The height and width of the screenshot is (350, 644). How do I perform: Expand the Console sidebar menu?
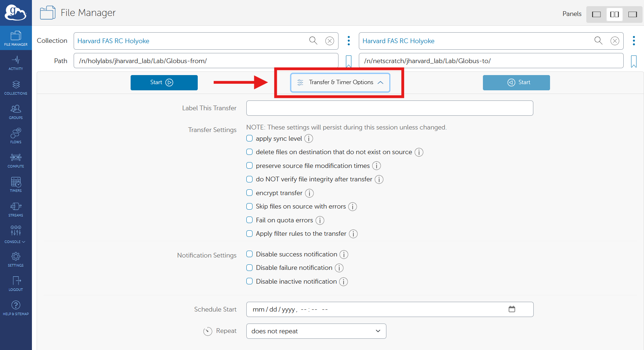pyautogui.click(x=16, y=234)
